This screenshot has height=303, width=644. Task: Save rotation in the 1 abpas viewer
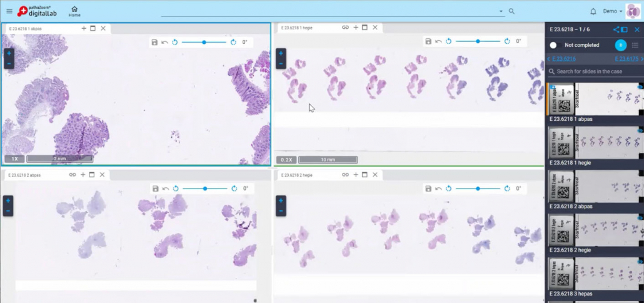click(154, 42)
